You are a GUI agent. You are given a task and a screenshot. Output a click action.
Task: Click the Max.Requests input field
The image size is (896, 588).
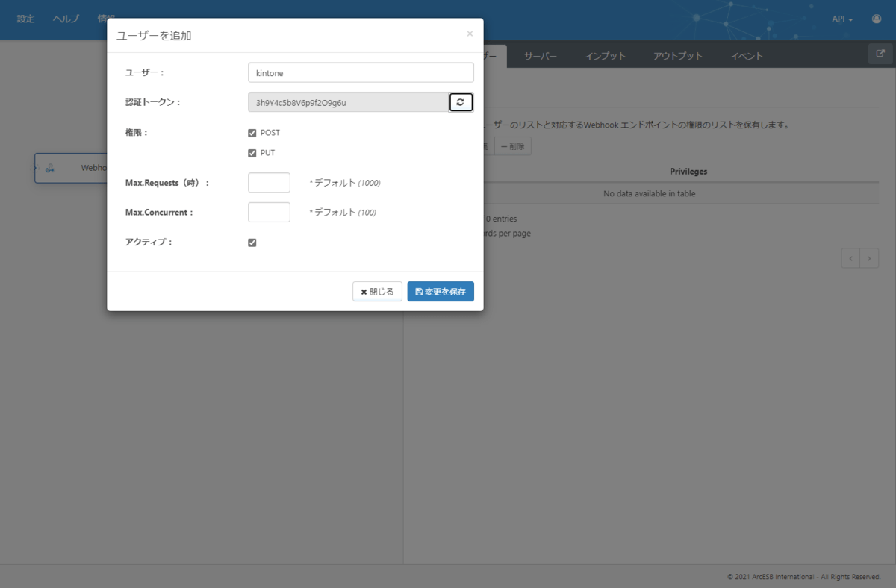click(269, 182)
